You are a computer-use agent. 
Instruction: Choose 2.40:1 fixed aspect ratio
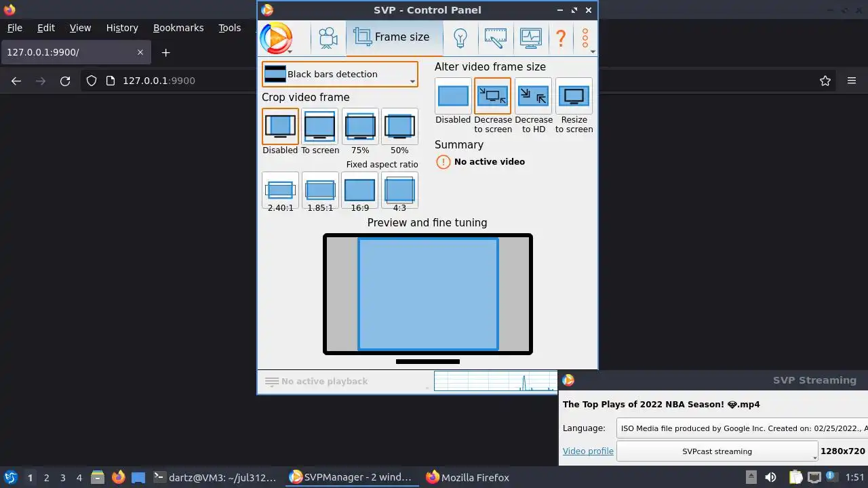(x=280, y=190)
